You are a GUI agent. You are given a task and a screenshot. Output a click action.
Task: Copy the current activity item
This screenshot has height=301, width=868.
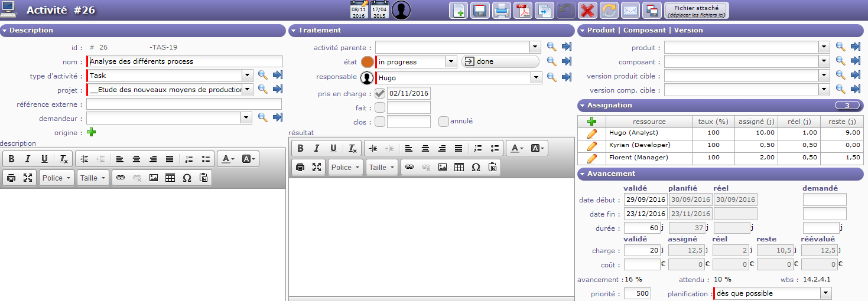(544, 11)
